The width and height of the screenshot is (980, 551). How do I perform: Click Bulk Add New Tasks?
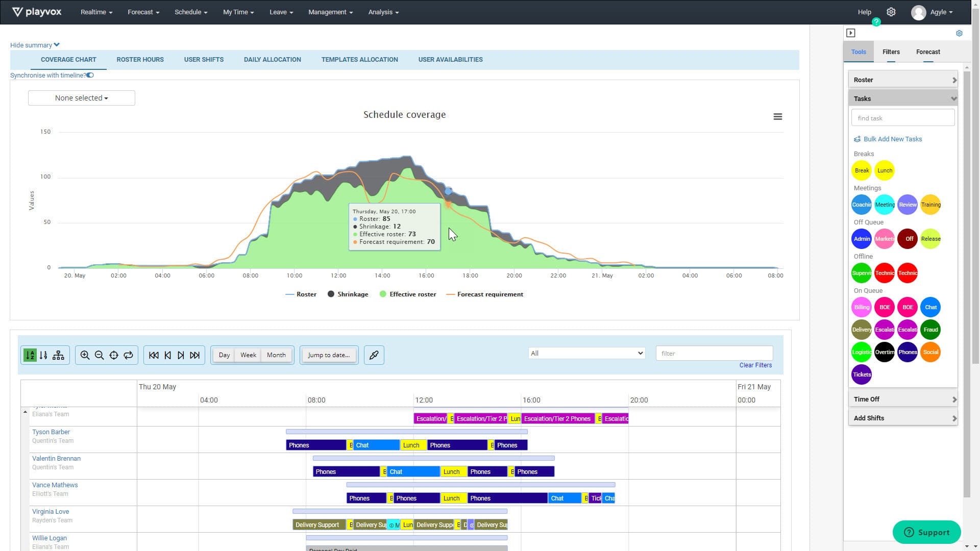tap(892, 139)
